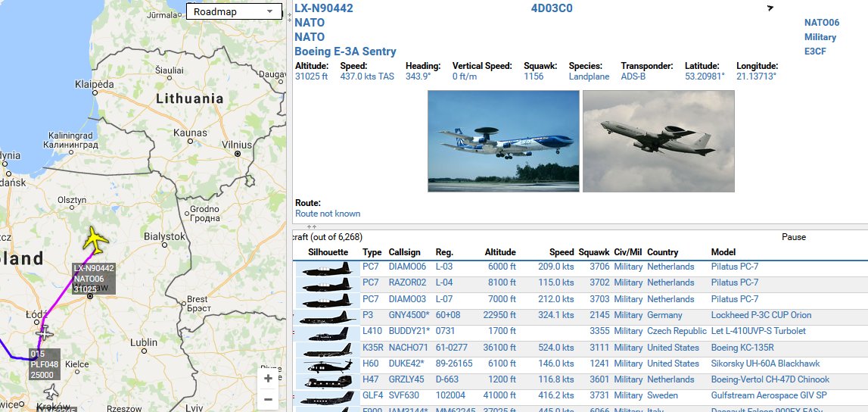Open the grey E-3A climbing photo
The height and width of the screenshot is (412, 868).
click(x=658, y=141)
